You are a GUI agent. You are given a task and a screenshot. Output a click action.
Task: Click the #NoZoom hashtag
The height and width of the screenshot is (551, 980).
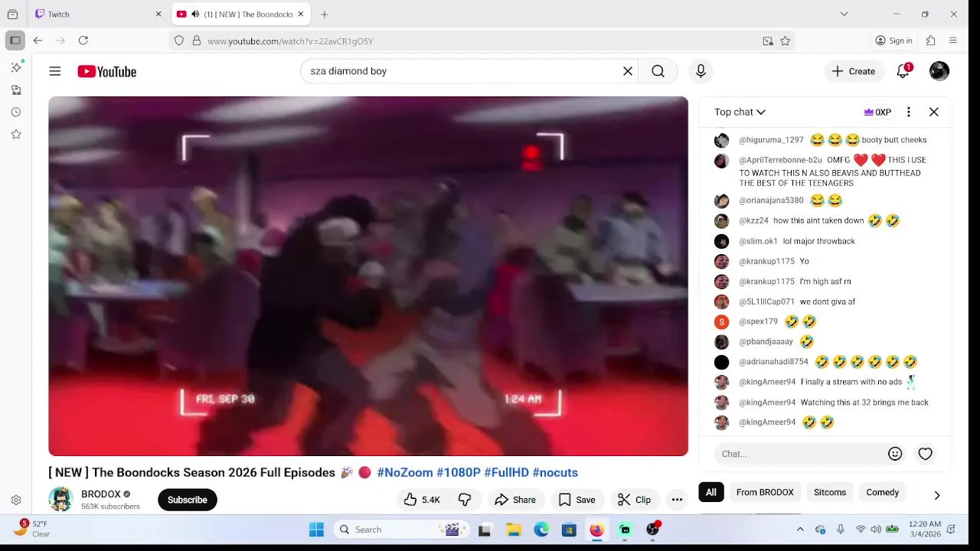(x=405, y=473)
